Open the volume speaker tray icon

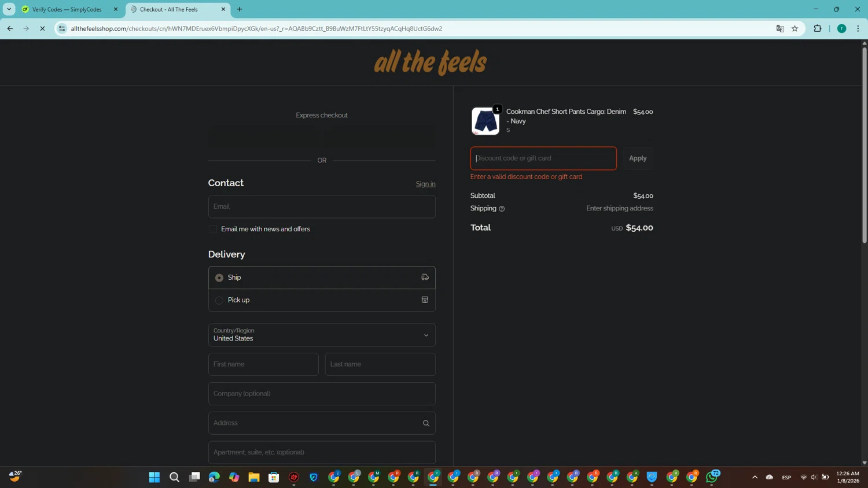pos(814,477)
